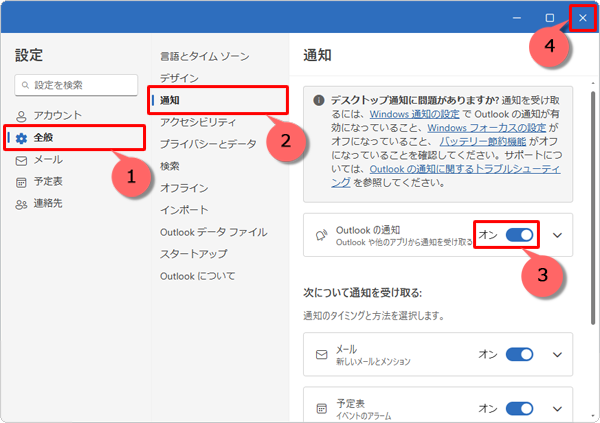Click the envelope icon in メール notification card
This screenshot has height=423, width=600.
[x=321, y=354]
